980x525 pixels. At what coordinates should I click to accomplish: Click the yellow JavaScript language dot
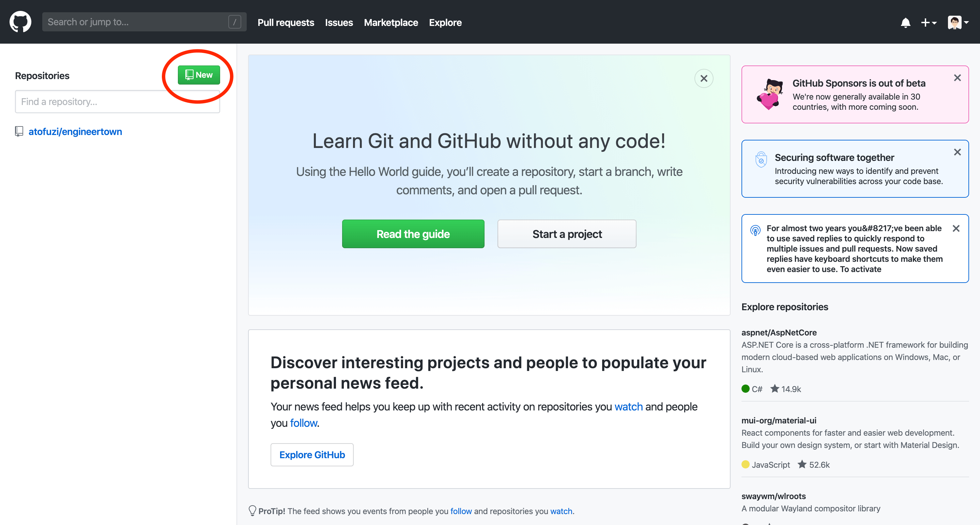tap(745, 464)
